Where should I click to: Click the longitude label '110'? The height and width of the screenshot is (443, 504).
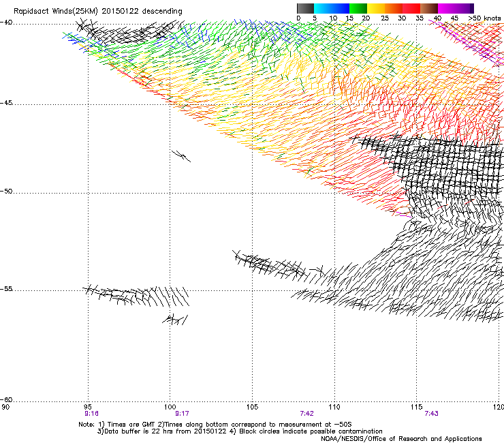coord(334,407)
